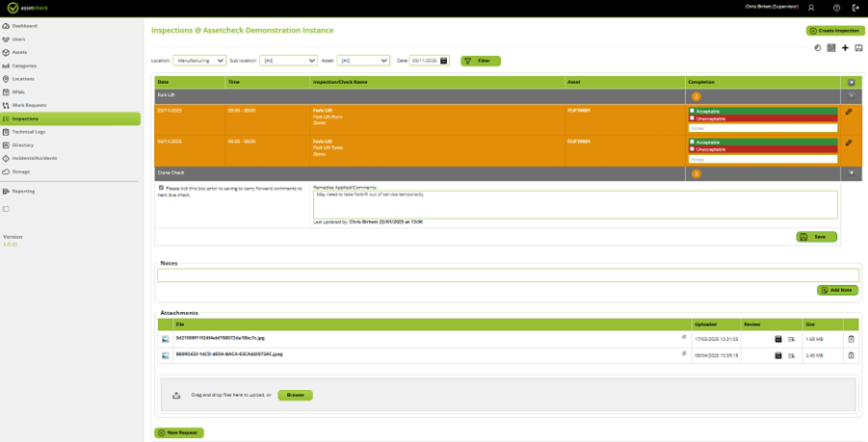Click into the Notes text field
This screenshot has height=442, width=868.
508,276
